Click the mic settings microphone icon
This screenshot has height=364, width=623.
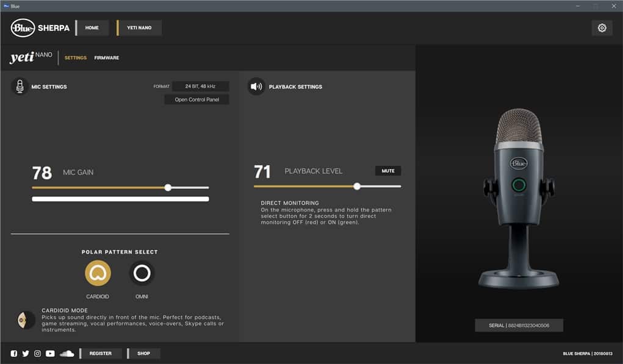(20, 86)
